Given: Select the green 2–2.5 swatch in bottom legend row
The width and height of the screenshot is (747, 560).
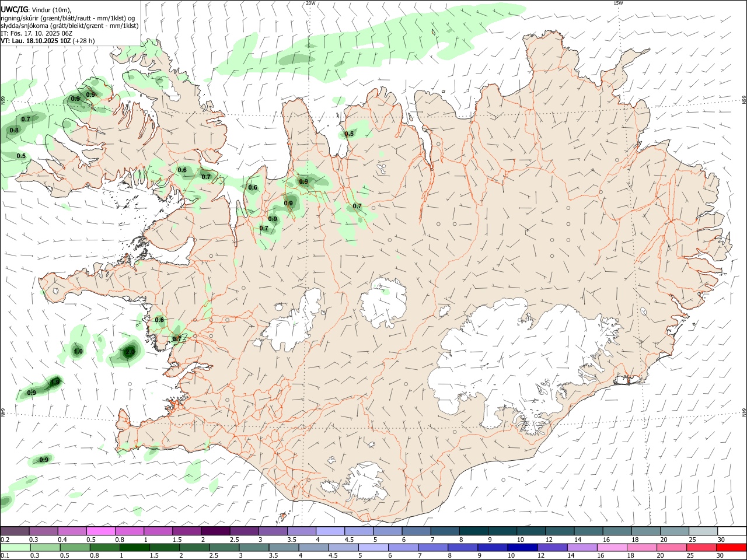Looking at the screenshot, I should (x=194, y=547).
